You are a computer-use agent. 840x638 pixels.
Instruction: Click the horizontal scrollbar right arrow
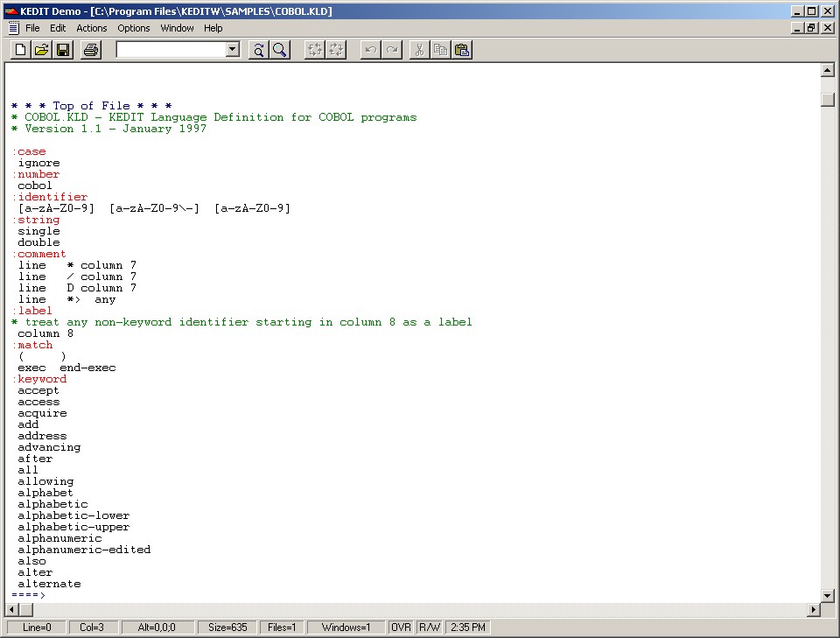click(815, 610)
